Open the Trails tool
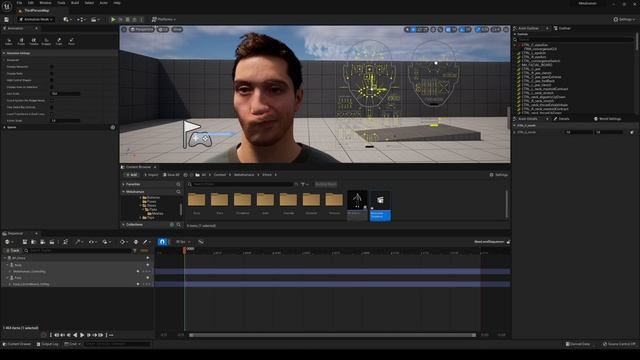The height and width of the screenshot is (360, 640). (59, 41)
